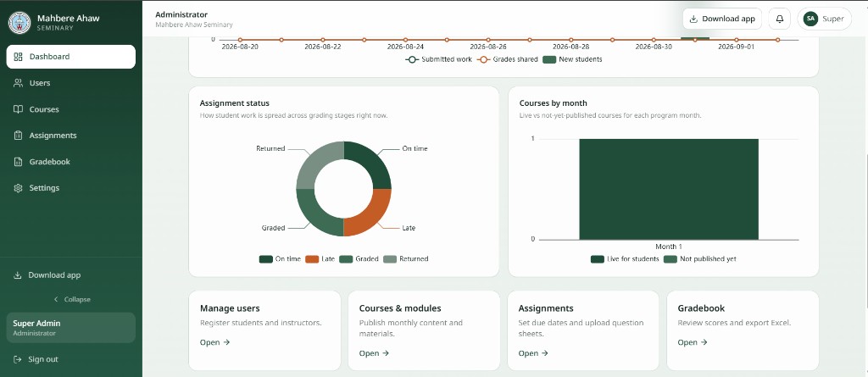Click the SA avatar circle
This screenshot has width=868, height=377.
[810, 19]
